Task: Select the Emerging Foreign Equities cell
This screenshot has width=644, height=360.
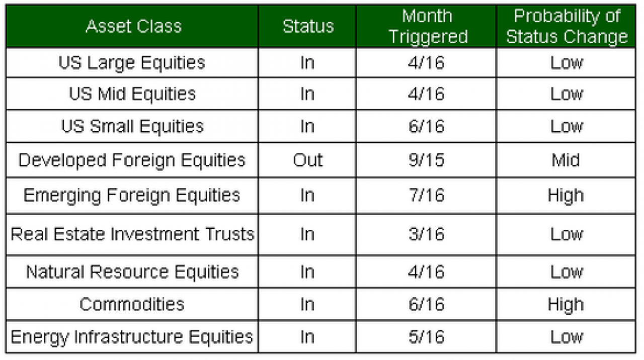Action: (133, 195)
